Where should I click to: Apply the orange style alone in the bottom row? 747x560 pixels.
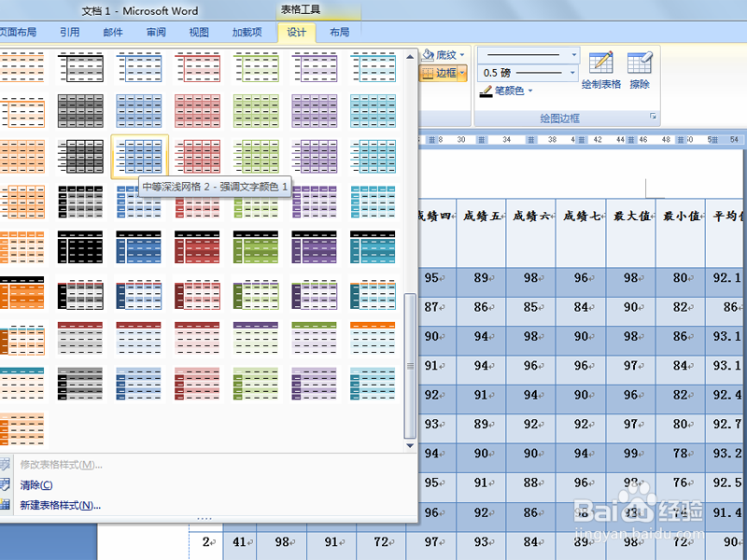point(22,429)
